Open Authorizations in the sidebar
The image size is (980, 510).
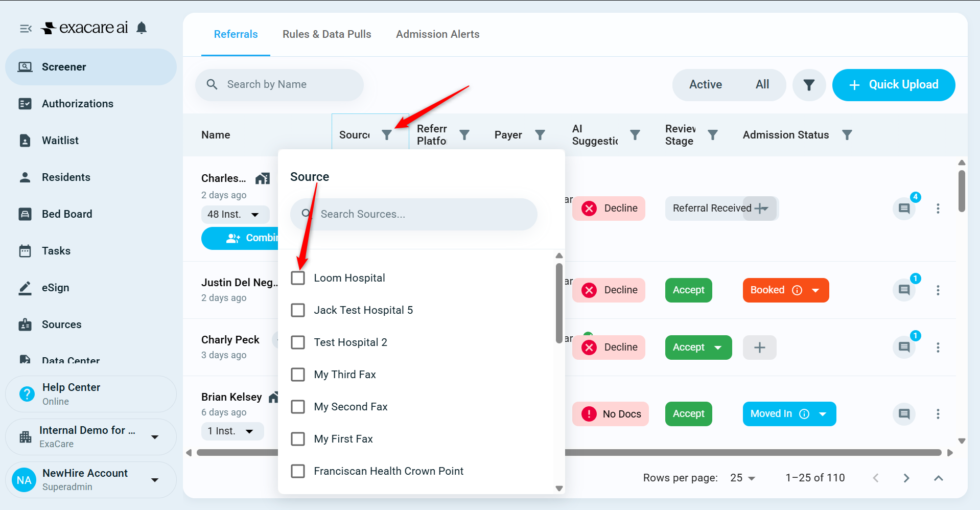[91, 104]
